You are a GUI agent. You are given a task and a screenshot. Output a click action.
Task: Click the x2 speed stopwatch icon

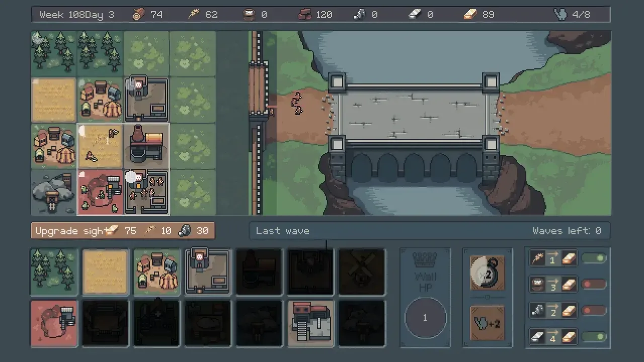click(x=487, y=273)
